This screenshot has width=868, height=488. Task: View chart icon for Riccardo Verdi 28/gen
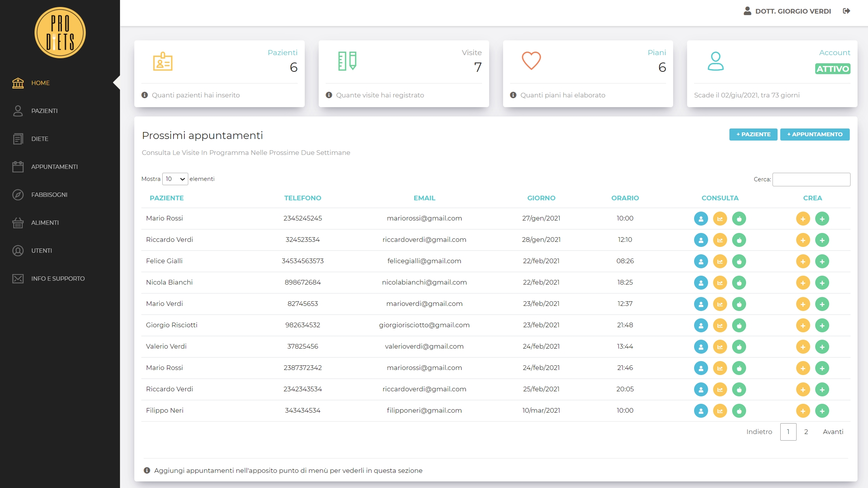click(720, 240)
